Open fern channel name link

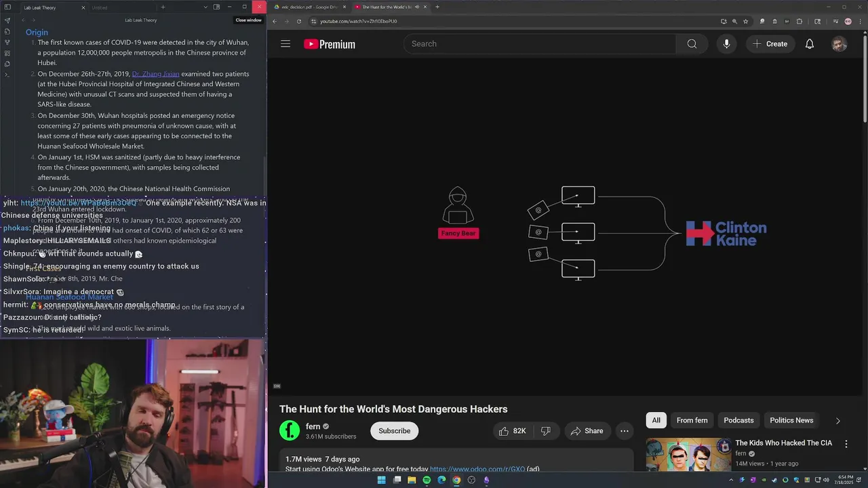313,426
